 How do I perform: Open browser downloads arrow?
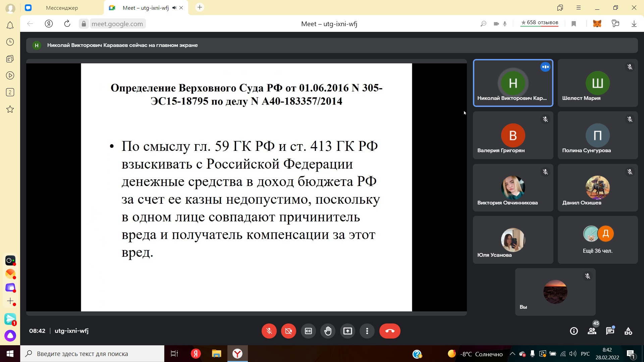pyautogui.click(x=634, y=24)
